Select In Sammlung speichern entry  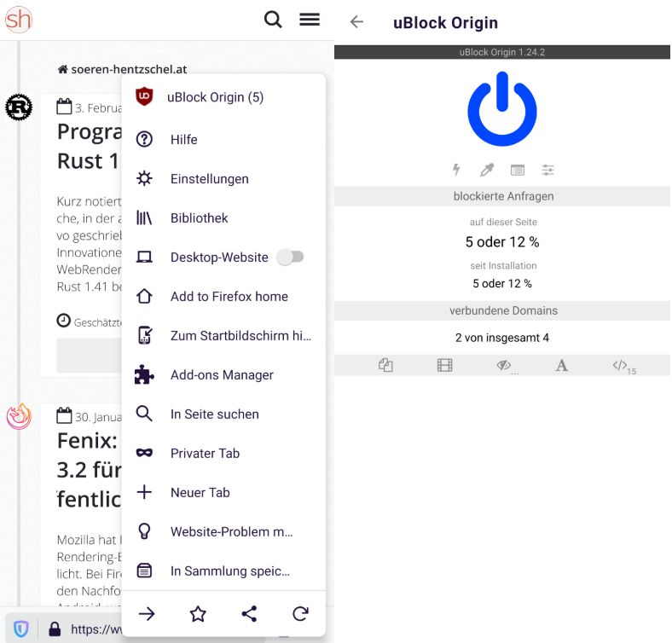coord(223,571)
